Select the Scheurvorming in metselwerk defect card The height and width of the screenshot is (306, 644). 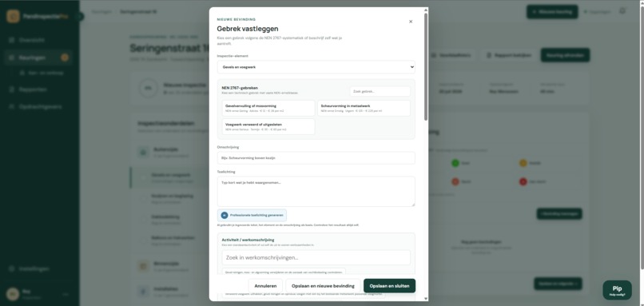(x=364, y=109)
